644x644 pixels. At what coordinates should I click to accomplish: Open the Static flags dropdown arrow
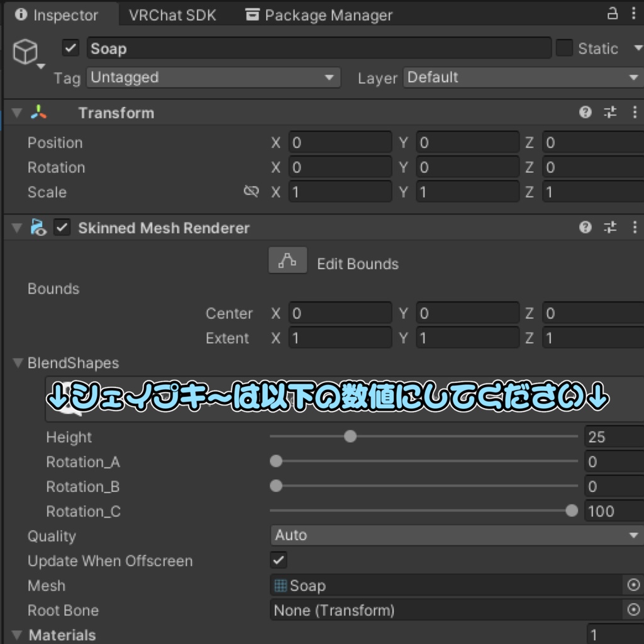pos(638,48)
